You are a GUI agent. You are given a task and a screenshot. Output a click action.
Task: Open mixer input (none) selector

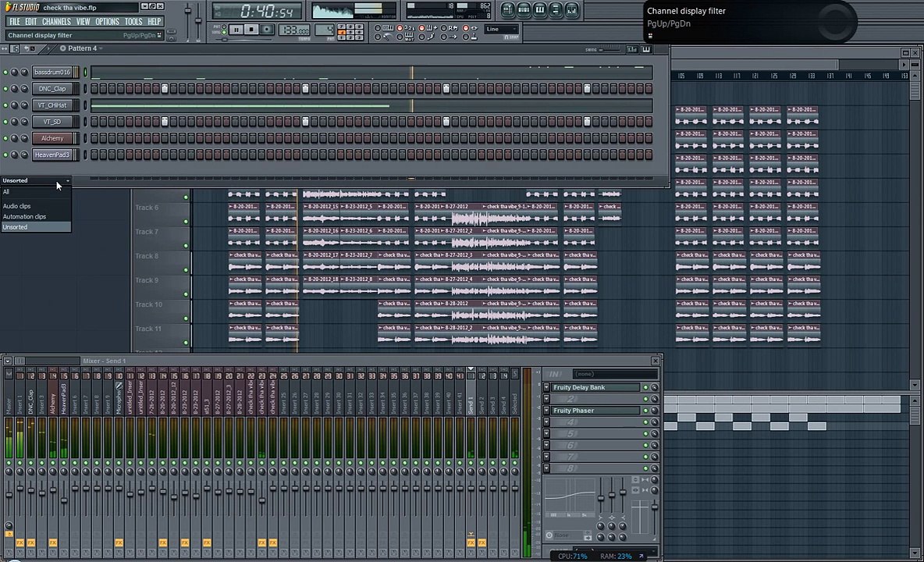(615, 374)
